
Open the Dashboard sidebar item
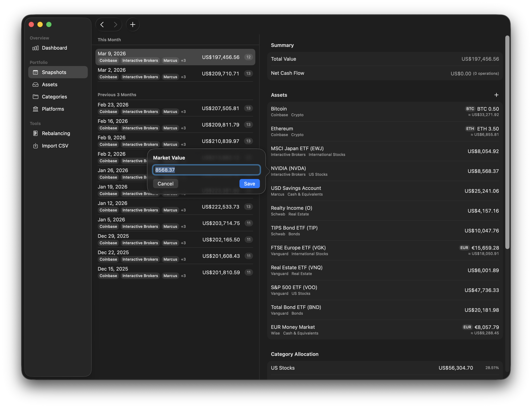click(54, 48)
